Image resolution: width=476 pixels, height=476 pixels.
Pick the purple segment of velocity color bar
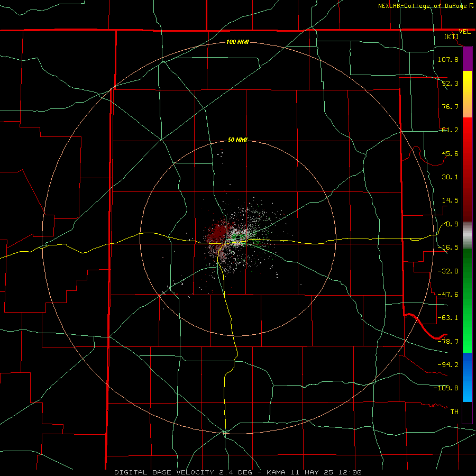(467, 59)
